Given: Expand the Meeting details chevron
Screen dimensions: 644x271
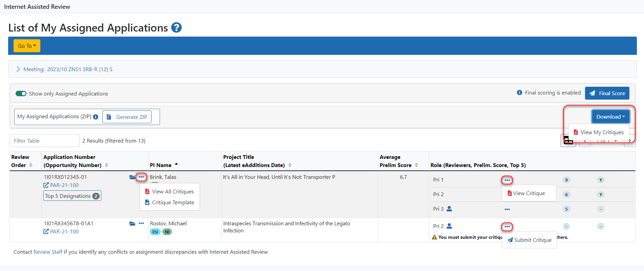Looking at the screenshot, I should pos(18,69).
